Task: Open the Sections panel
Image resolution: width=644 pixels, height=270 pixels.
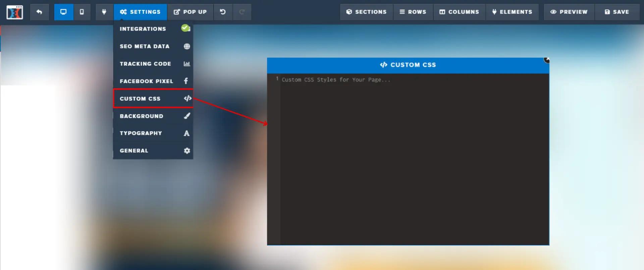Action: (x=366, y=12)
